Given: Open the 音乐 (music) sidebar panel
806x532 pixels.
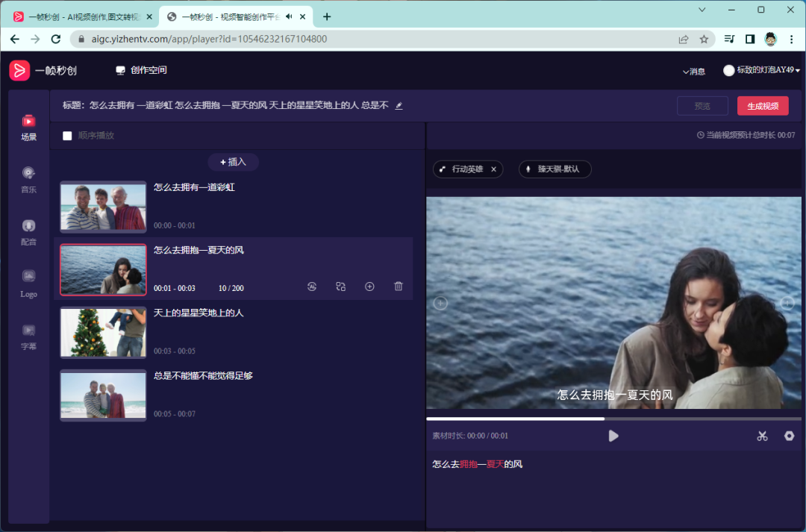Looking at the screenshot, I should (28, 179).
